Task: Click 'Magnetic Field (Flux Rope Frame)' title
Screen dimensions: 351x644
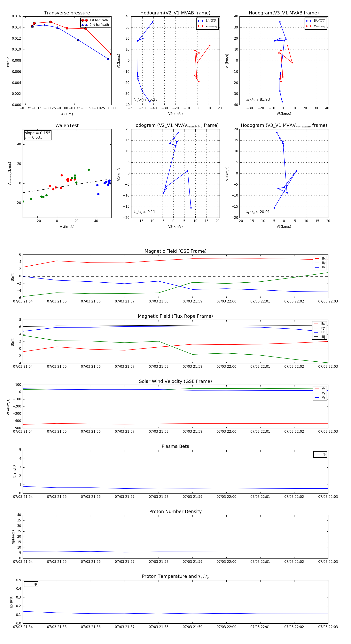Action: 175,316
